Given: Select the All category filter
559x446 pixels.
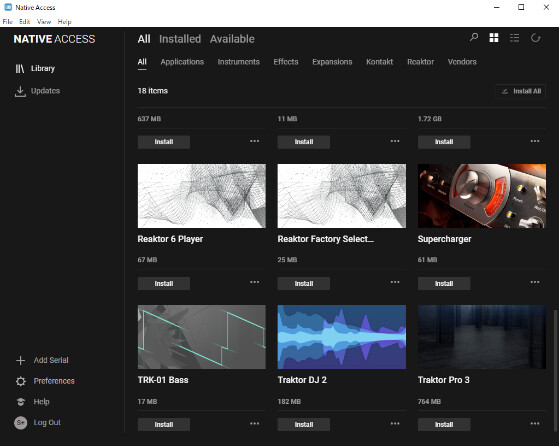Looking at the screenshot, I should (x=142, y=62).
